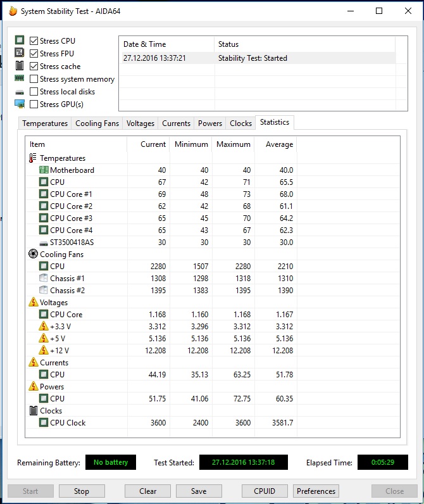Click the Clear button

click(x=147, y=491)
